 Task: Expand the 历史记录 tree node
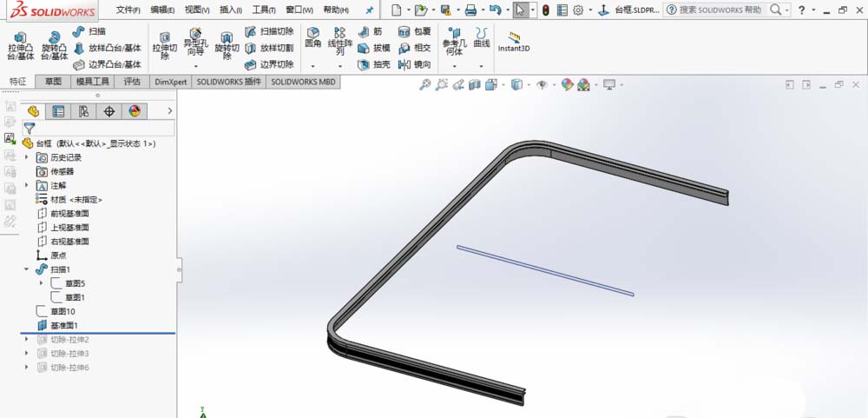tap(27, 157)
